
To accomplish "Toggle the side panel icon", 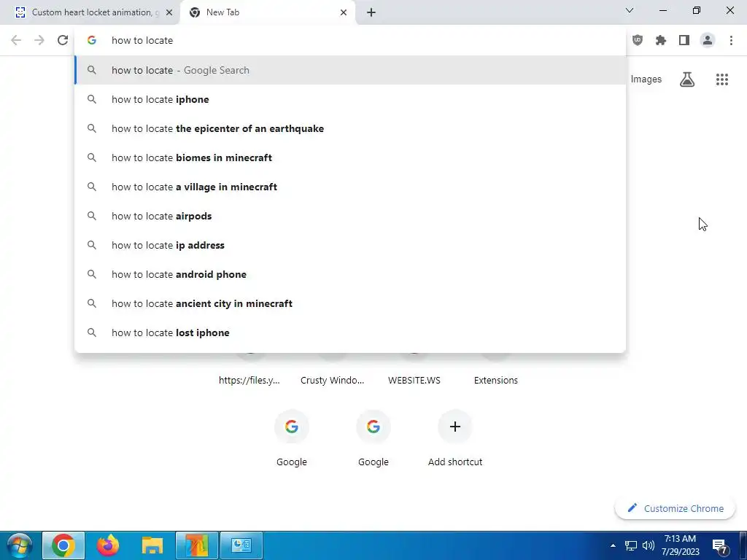I will point(684,41).
